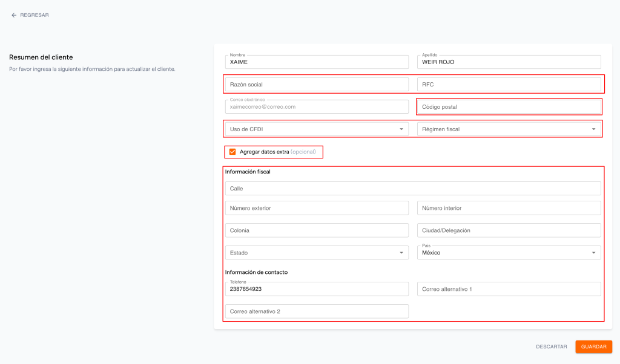Click the Correo alternativo 1 field
Screen dimensions: 620x364
point(509,289)
